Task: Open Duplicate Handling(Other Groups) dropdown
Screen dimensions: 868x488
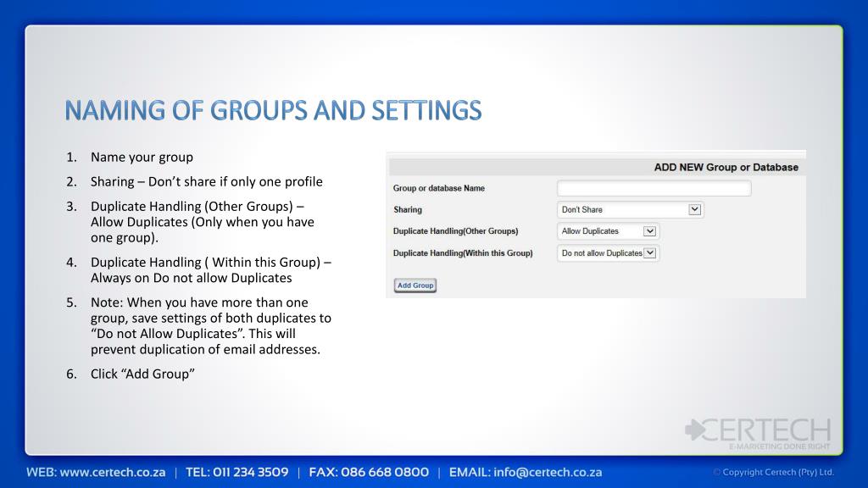Action: 608,231
